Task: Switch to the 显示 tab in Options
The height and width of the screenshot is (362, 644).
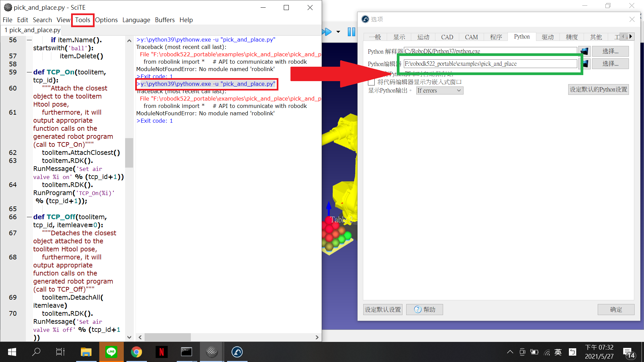Action: [x=399, y=37]
